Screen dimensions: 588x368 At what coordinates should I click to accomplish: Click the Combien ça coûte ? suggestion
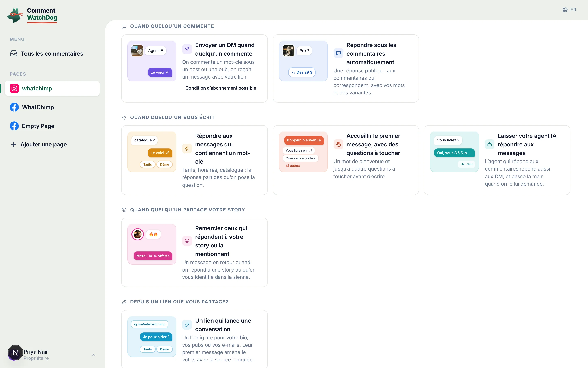point(301,158)
